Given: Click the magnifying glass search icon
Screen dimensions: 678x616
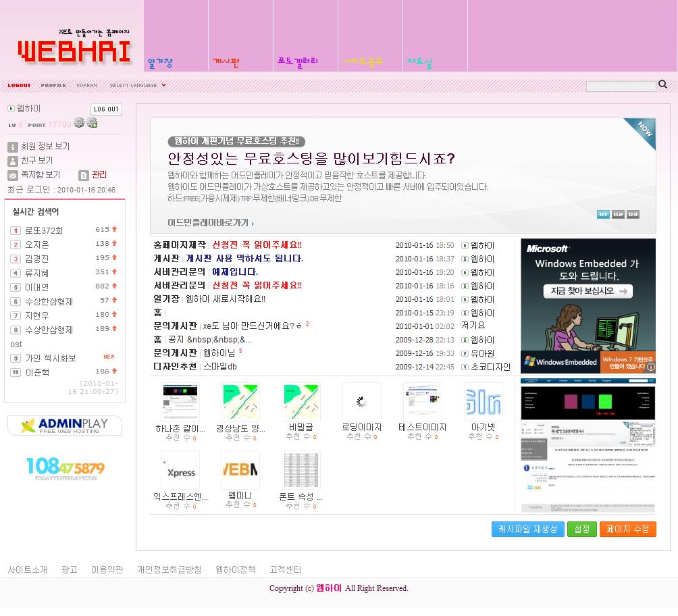Looking at the screenshot, I should point(662,85).
